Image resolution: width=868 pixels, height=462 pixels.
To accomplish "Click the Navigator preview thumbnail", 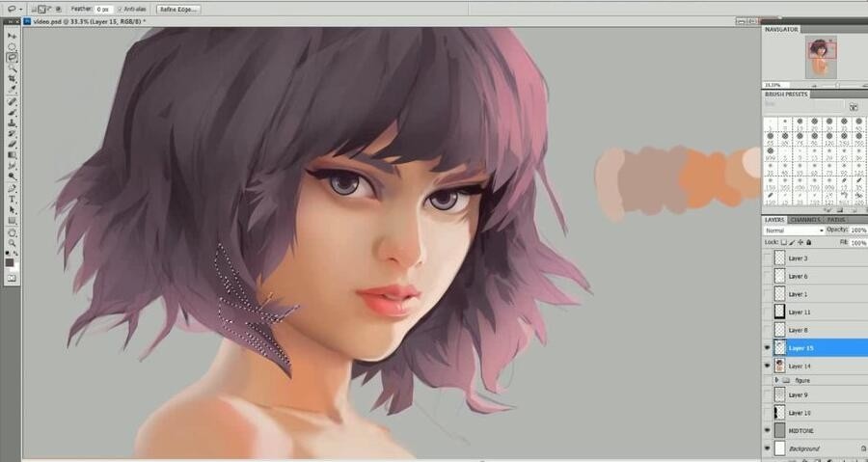I will pos(821,57).
